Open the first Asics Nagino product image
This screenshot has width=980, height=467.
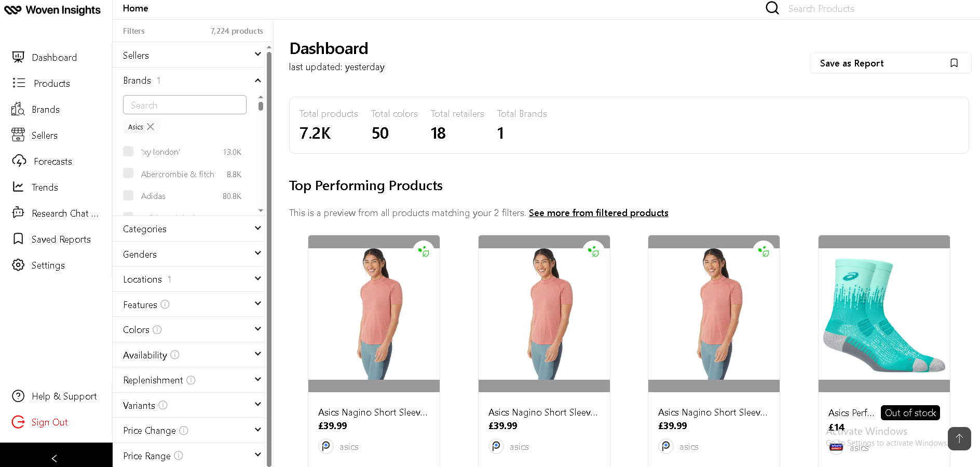[x=374, y=314]
